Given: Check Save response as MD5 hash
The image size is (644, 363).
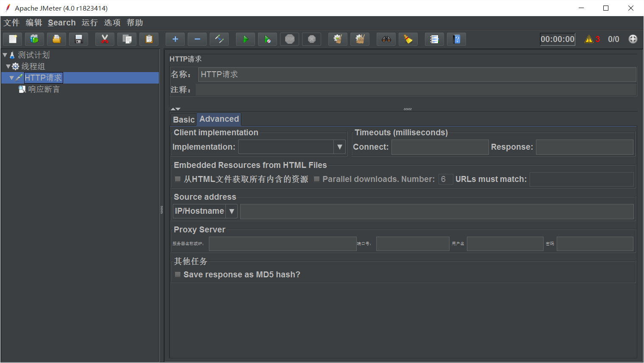Looking at the screenshot, I should tap(178, 274).
